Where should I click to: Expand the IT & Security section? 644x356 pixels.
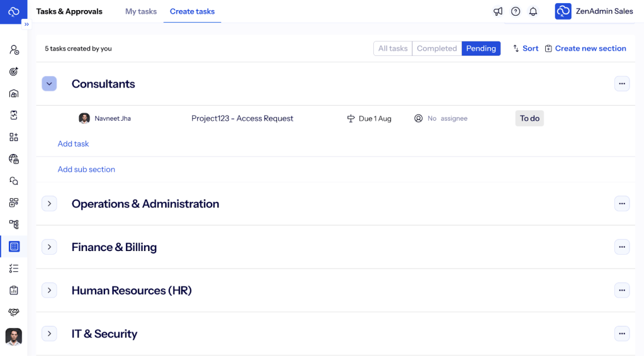tap(49, 334)
